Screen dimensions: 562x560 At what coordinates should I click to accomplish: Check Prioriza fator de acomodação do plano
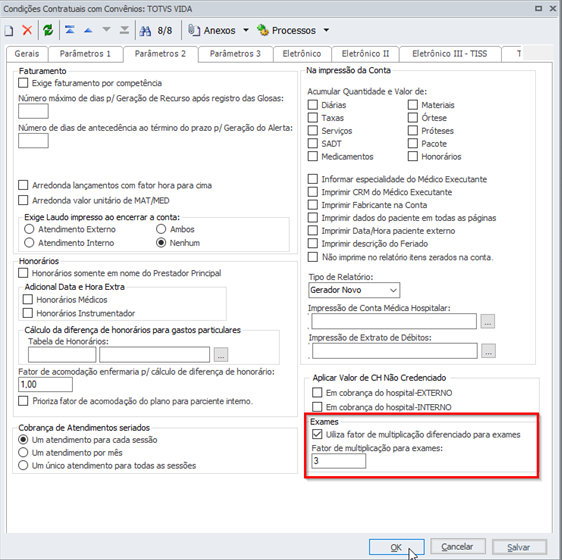23,401
